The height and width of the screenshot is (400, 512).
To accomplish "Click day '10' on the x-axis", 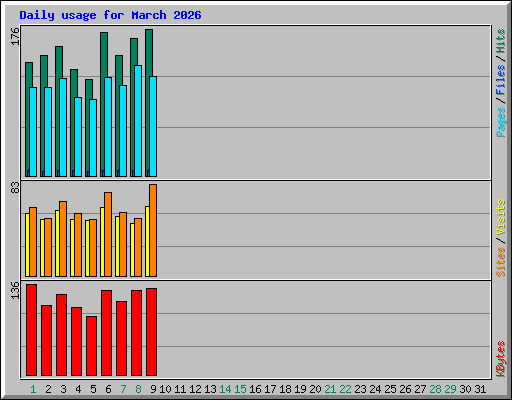I will click(165, 389).
